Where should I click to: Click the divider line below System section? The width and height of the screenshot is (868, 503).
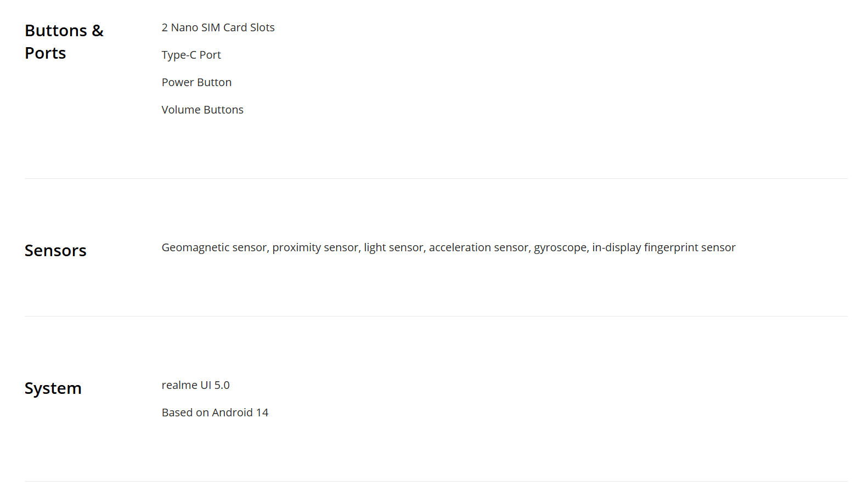[x=436, y=482]
